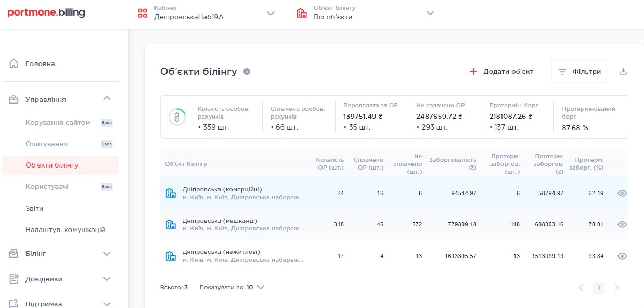Sort by Кількість ОР (шт.) column header
Screen dimensions: 644x308
click(x=330, y=163)
